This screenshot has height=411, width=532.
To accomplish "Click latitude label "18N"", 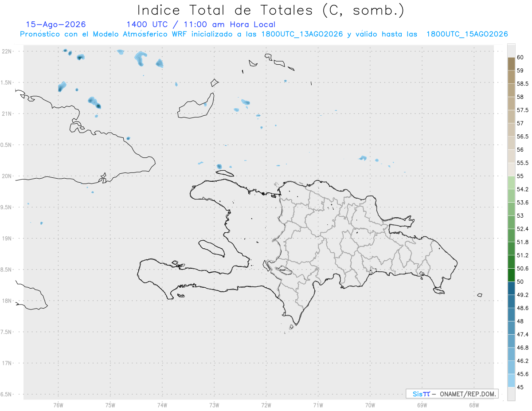I will 7,301.
